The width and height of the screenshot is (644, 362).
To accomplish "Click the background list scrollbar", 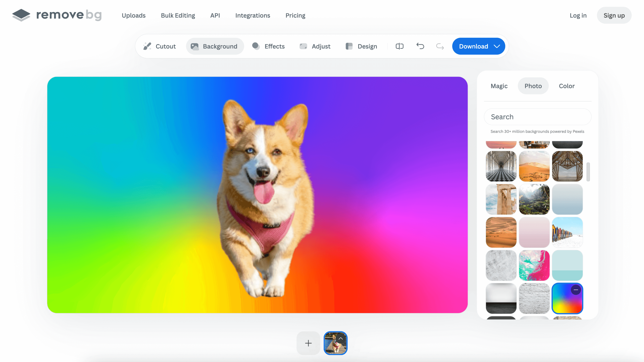I will (x=588, y=172).
